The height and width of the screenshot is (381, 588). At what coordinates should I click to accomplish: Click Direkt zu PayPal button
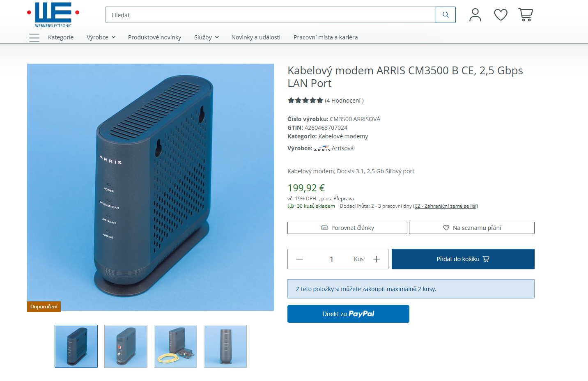(x=348, y=314)
